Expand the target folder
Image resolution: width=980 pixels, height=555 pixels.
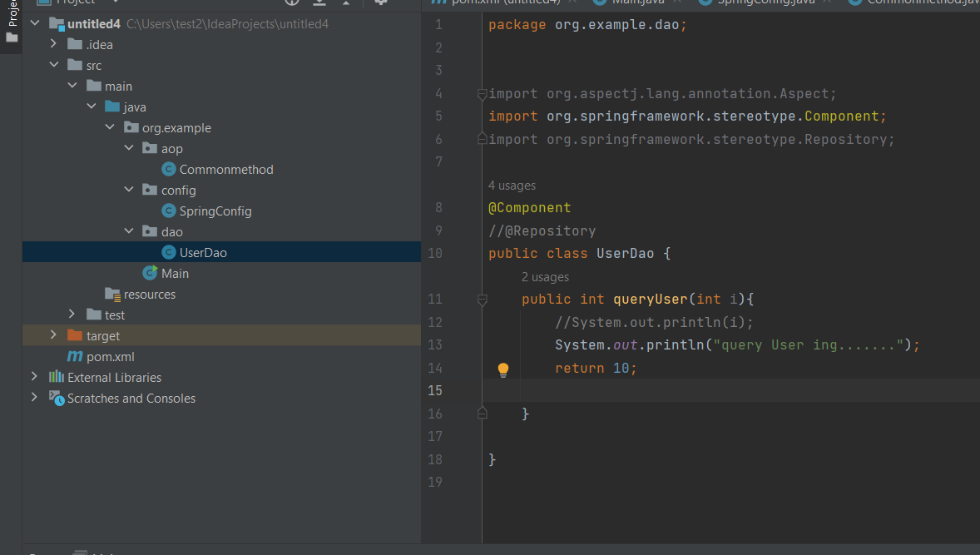click(x=54, y=335)
